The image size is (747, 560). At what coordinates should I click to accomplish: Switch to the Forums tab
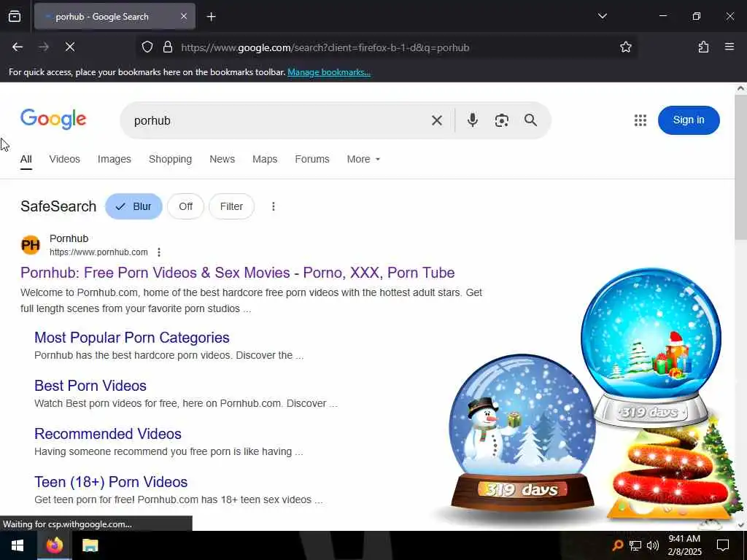[x=312, y=159]
